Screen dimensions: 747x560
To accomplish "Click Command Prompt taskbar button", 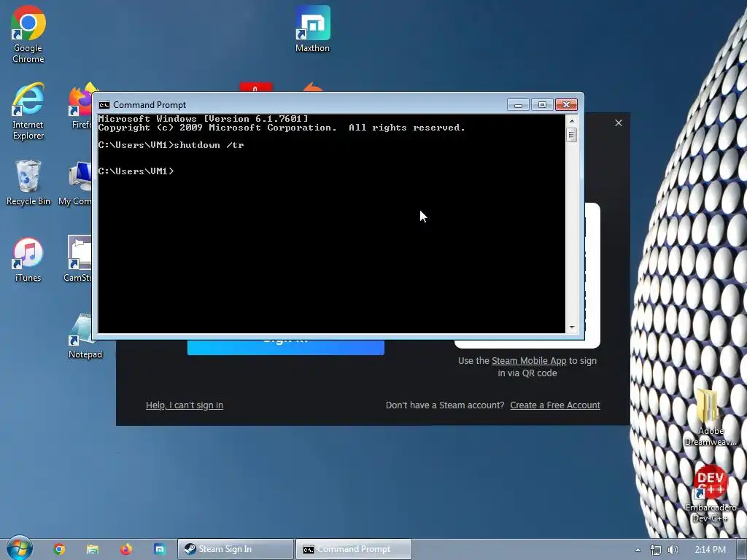I will (354, 549).
